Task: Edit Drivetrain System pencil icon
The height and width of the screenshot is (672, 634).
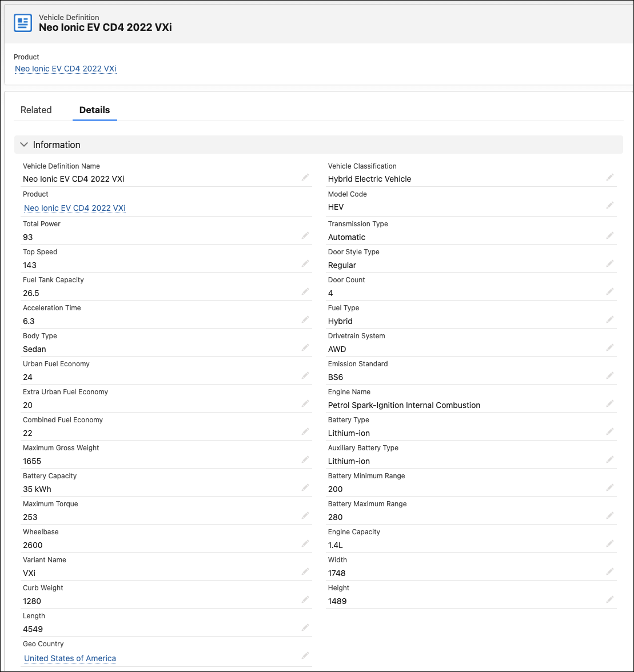Action: (x=610, y=347)
